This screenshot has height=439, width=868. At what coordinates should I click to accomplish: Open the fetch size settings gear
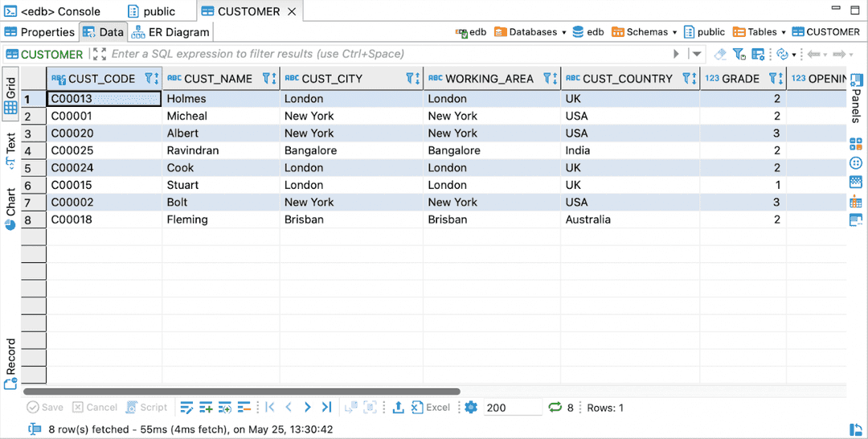471,408
